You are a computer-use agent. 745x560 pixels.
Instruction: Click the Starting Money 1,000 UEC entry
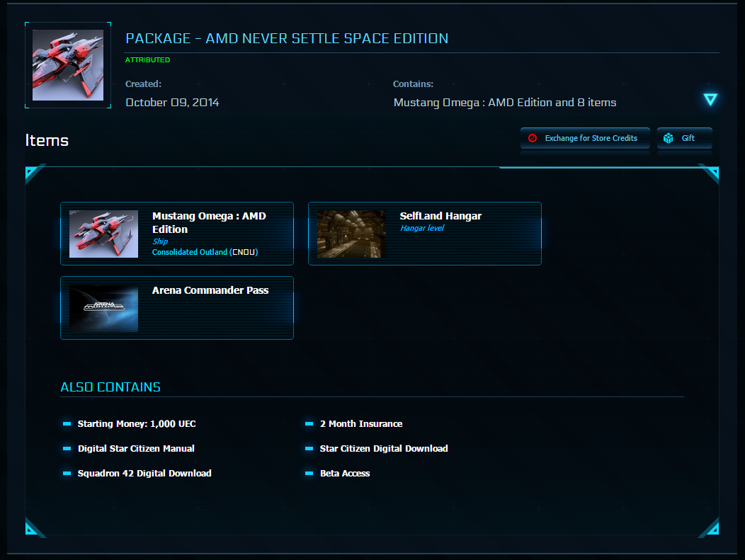tap(137, 423)
